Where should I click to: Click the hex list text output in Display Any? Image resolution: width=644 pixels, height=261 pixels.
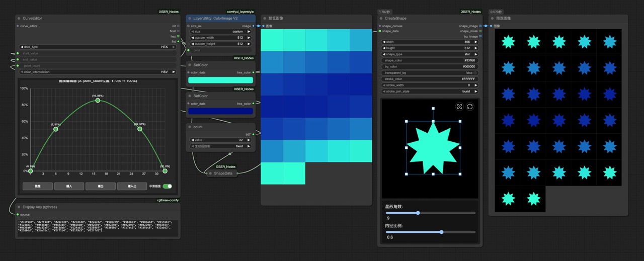tap(98, 228)
